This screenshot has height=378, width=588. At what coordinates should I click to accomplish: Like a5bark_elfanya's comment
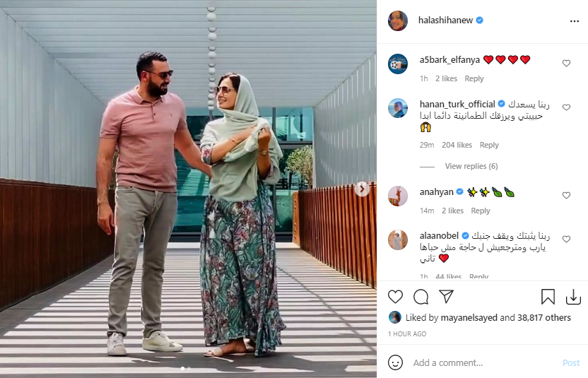(566, 64)
